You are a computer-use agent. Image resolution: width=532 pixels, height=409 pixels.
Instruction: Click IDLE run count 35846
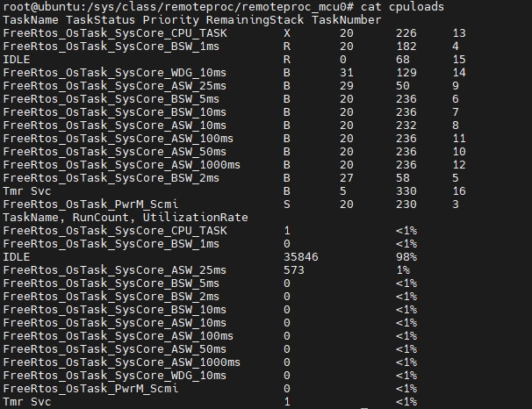[x=301, y=257]
